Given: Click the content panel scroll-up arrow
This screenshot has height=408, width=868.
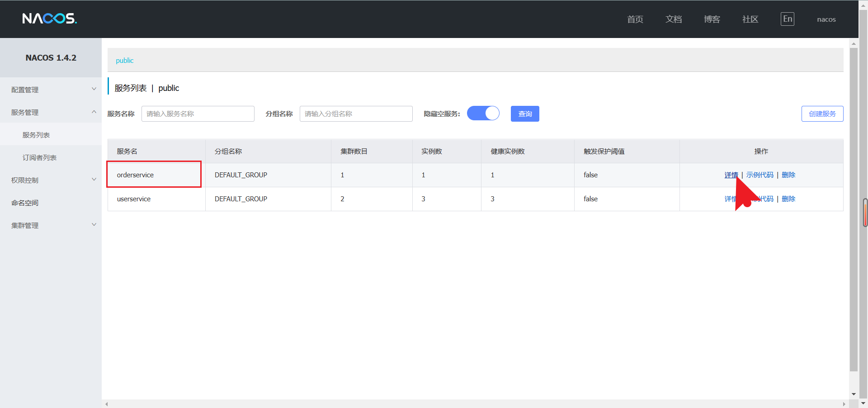Looking at the screenshot, I should click(x=854, y=44).
